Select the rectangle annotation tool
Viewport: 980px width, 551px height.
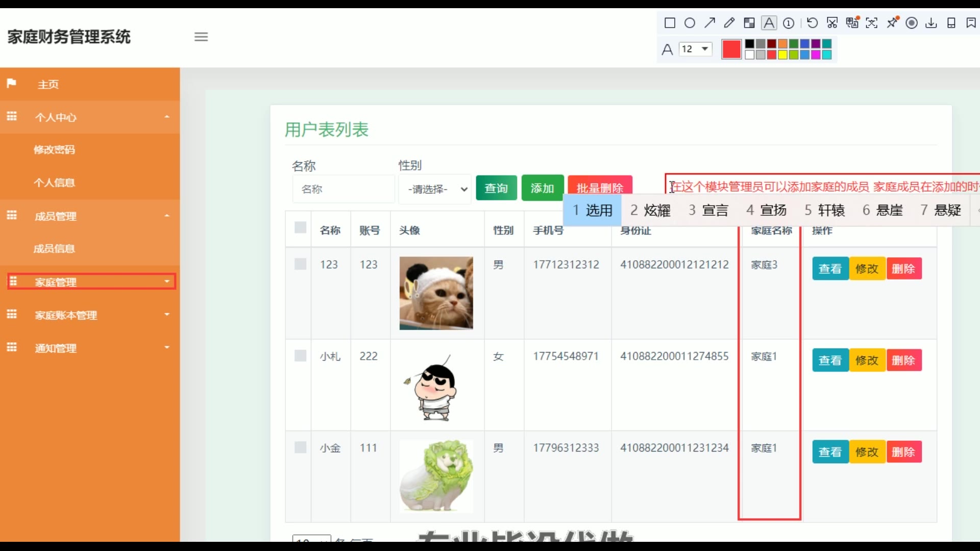pyautogui.click(x=670, y=23)
